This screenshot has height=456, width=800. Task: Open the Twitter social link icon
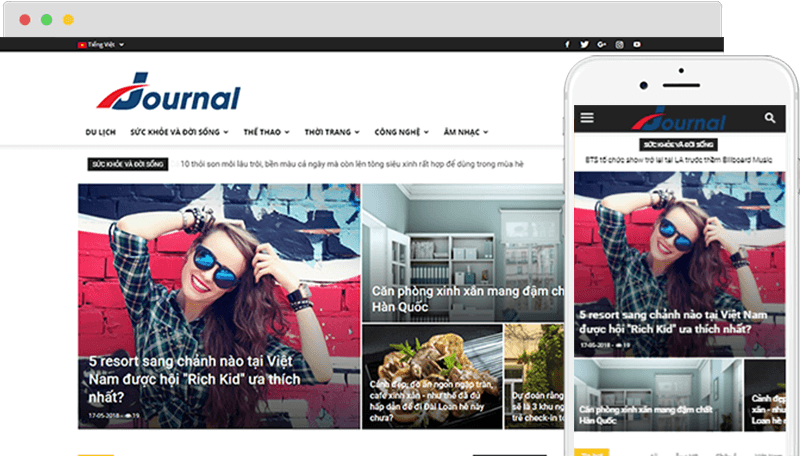tap(584, 45)
